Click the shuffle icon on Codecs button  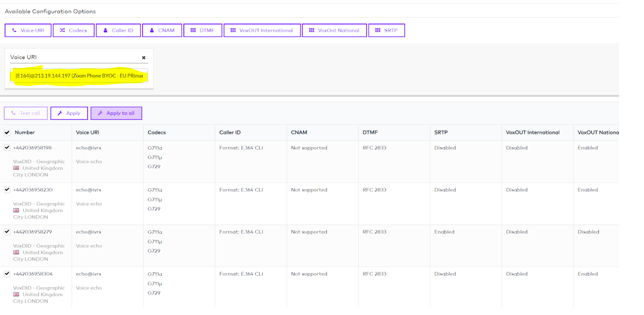click(x=62, y=30)
